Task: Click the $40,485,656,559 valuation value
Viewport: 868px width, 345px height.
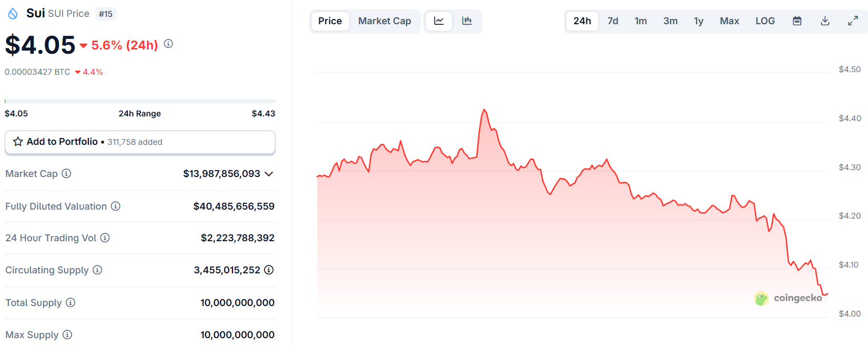Action: [x=234, y=206]
